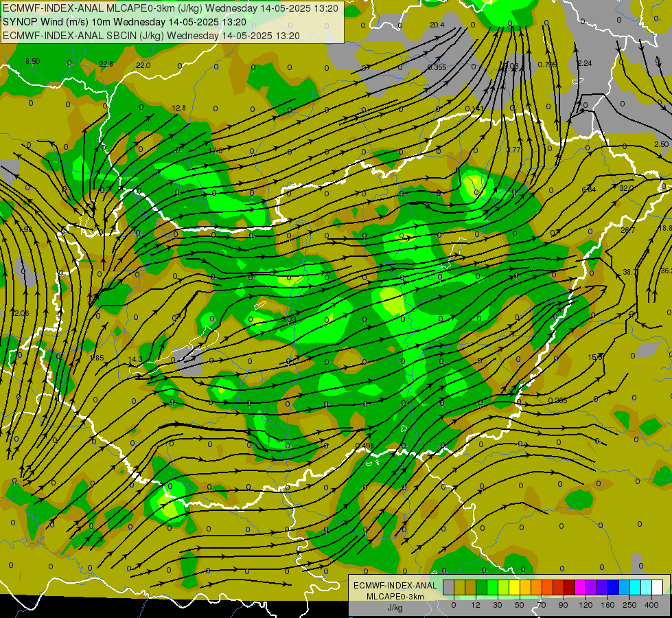This screenshot has height=618, width=672.
Task: Click the map data value '0.498'
Action: pyautogui.click(x=364, y=446)
